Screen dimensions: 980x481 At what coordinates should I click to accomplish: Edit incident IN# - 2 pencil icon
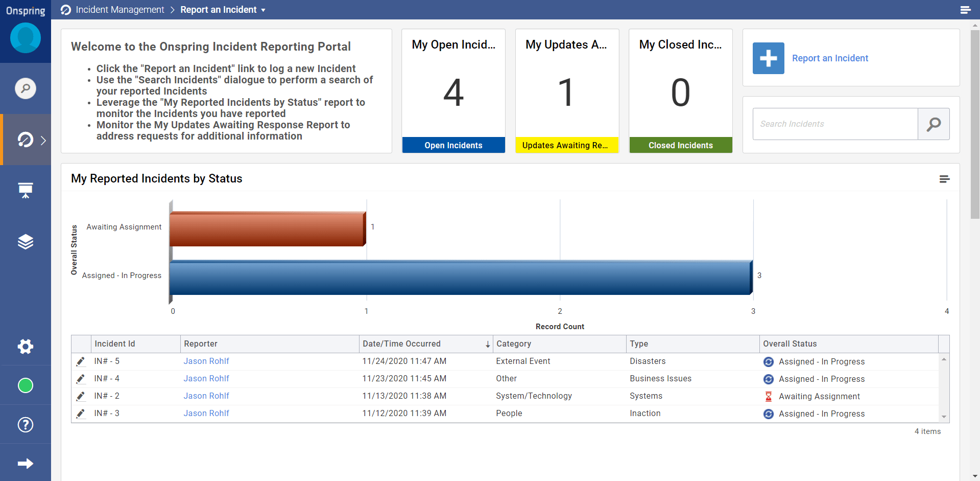coord(81,396)
